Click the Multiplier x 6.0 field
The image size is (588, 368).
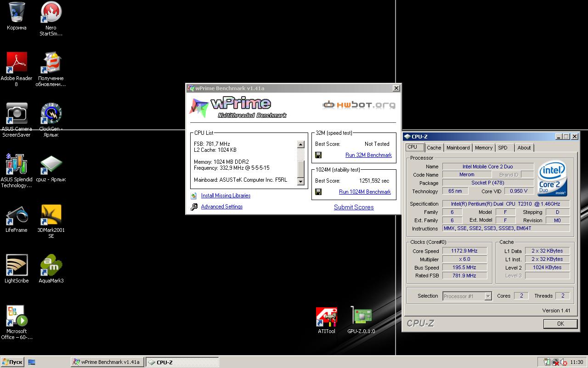pyautogui.click(x=464, y=259)
